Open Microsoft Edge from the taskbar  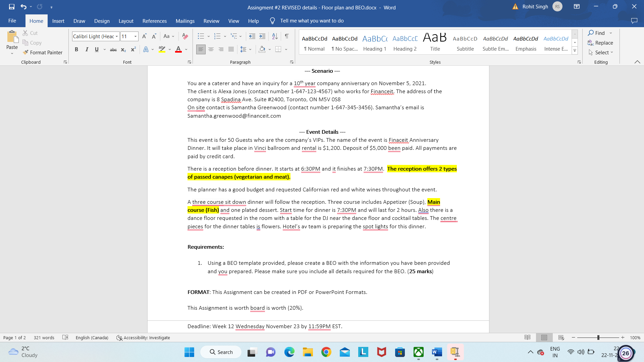[289, 352]
